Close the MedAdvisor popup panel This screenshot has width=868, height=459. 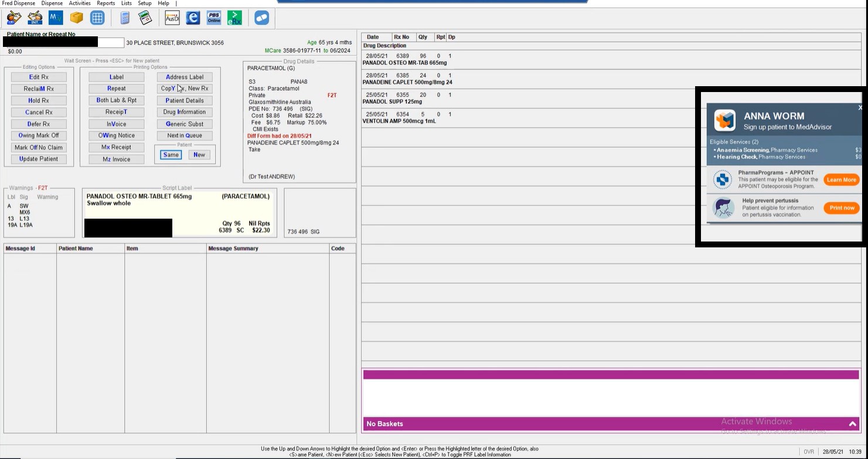[860, 107]
